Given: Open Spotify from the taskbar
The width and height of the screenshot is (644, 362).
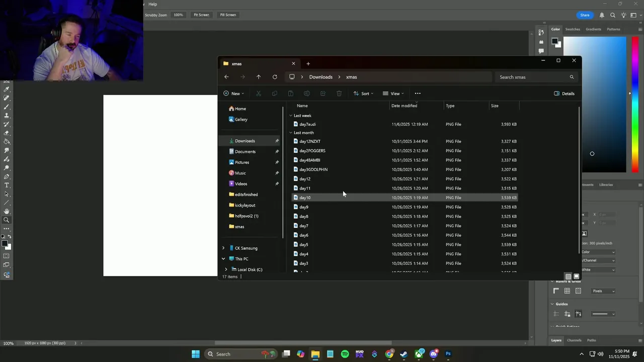Looking at the screenshot, I should (345, 354).
